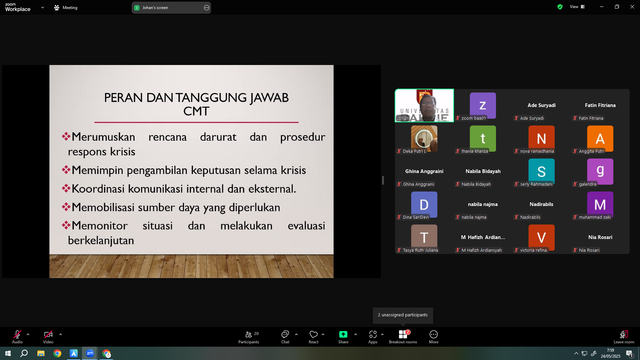Open Windows taskbar search
Screen dimensions: 640x360
24,353
